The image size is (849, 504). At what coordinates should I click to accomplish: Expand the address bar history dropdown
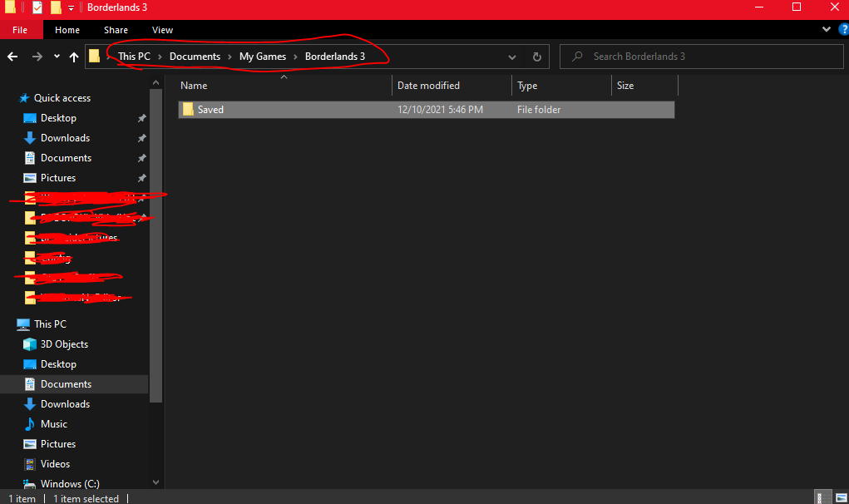pos(512,57)
